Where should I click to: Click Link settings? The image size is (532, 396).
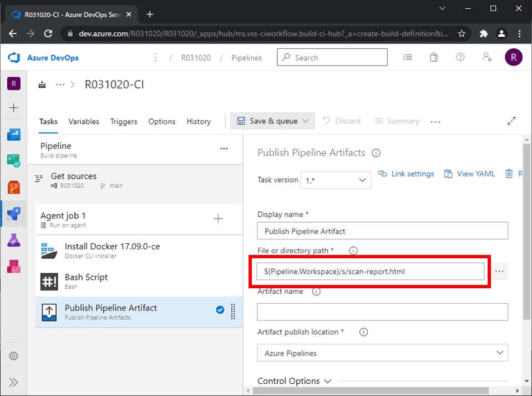coord(406,174)
